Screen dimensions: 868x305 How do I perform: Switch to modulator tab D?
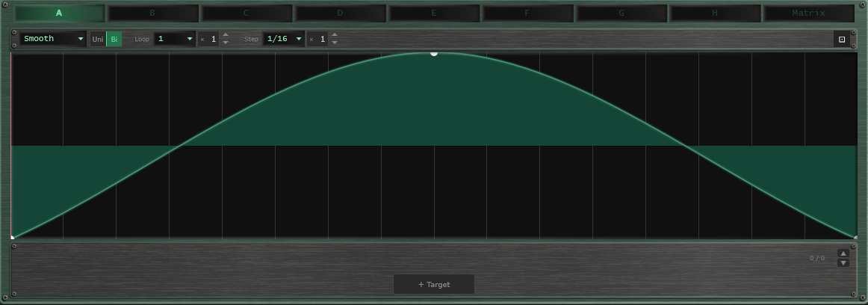[340, 13]
